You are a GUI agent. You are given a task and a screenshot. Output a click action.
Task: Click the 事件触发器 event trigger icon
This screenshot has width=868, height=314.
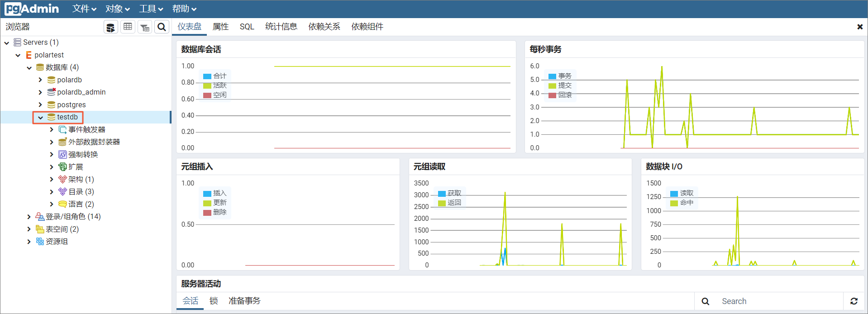[62, 129]
